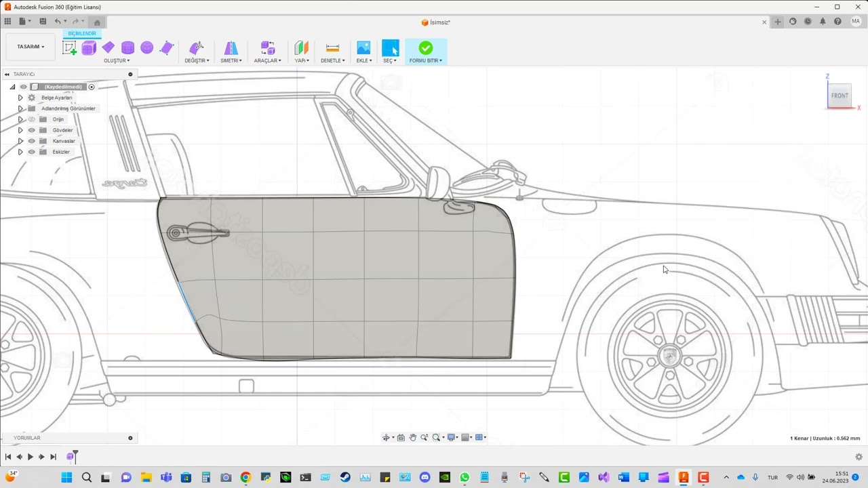Go to the Home tab
This screenshot has height=488, width=868.
point(97,22)
